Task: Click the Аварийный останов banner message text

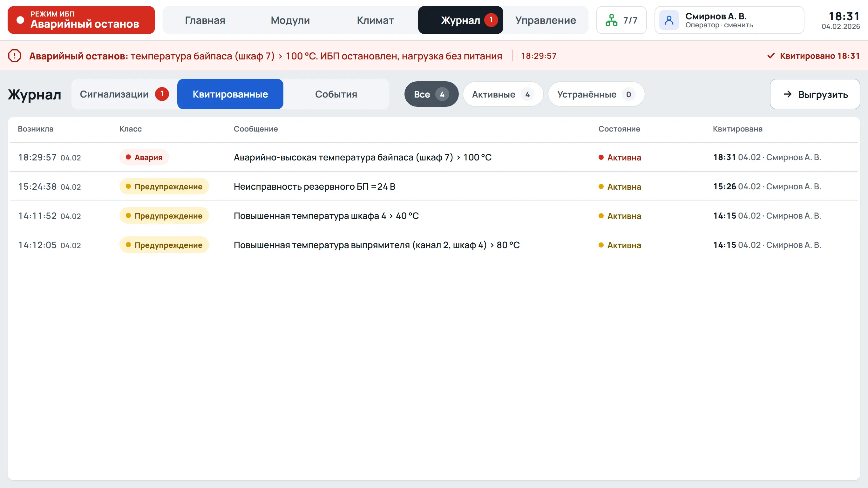Action: pos(265,56)
